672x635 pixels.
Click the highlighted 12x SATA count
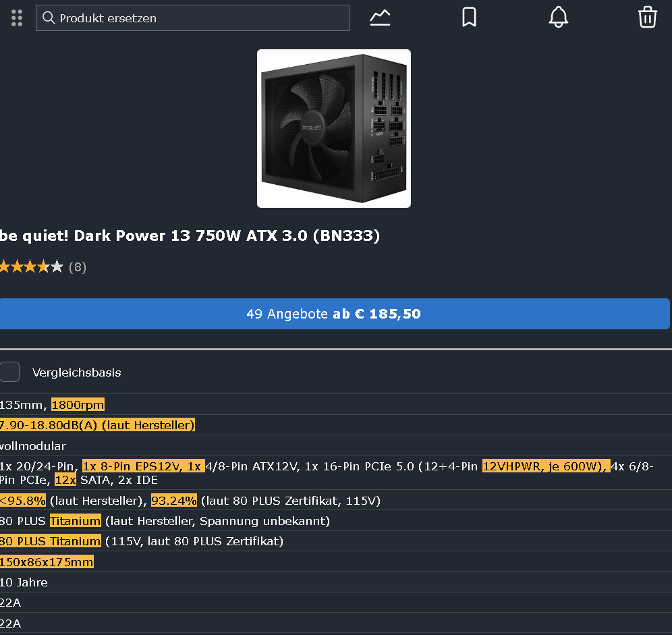(65, 480)
